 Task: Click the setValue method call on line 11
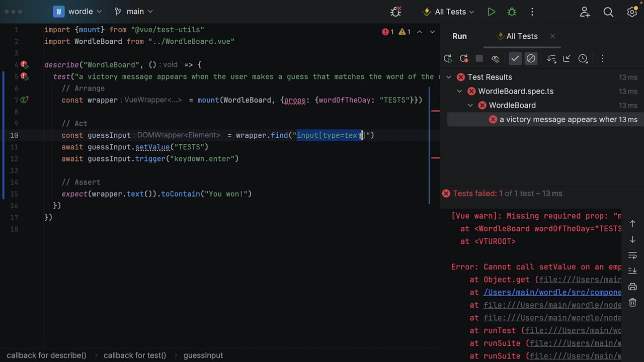tap(152, 147)
